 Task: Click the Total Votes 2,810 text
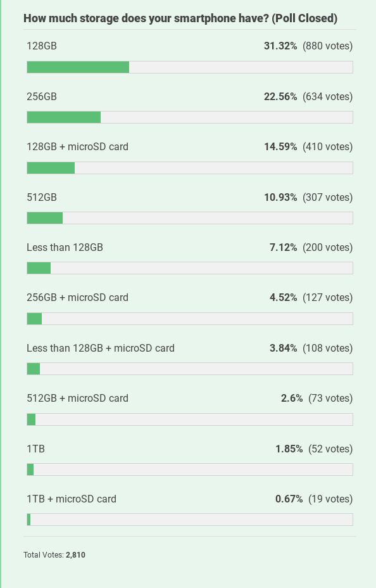(x=54, y=554)
